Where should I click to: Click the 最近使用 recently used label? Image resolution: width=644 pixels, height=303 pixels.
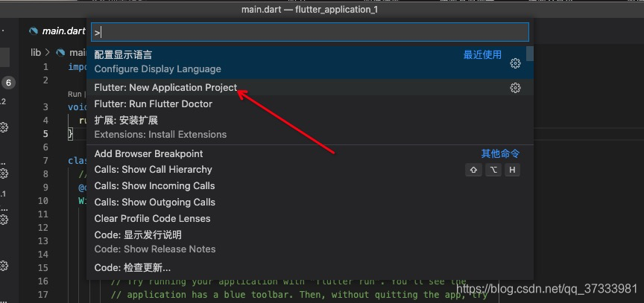coord(482,55)
